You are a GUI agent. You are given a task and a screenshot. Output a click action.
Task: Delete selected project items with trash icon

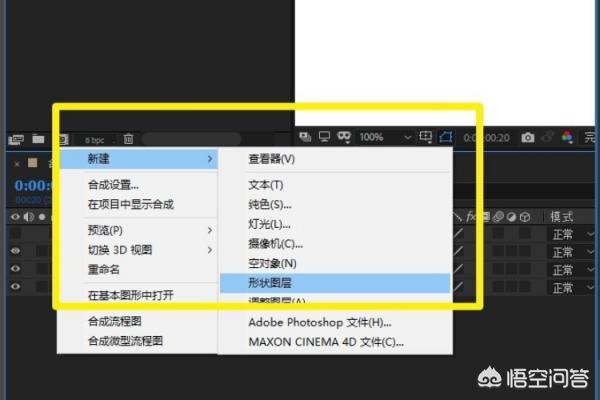click(129, 139)
